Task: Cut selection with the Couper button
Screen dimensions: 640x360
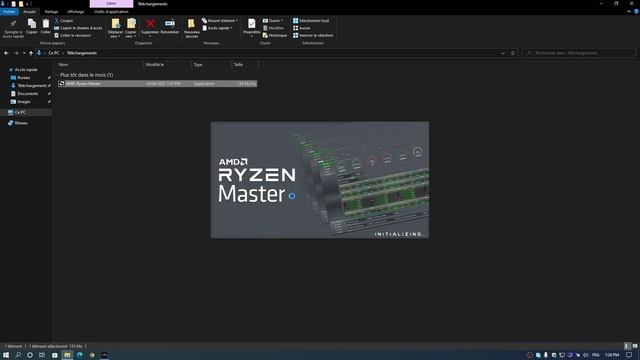Action: tap(64, 20)
